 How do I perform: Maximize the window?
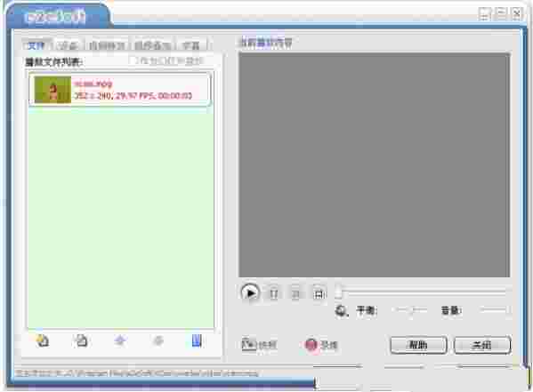tap(501, 13)
